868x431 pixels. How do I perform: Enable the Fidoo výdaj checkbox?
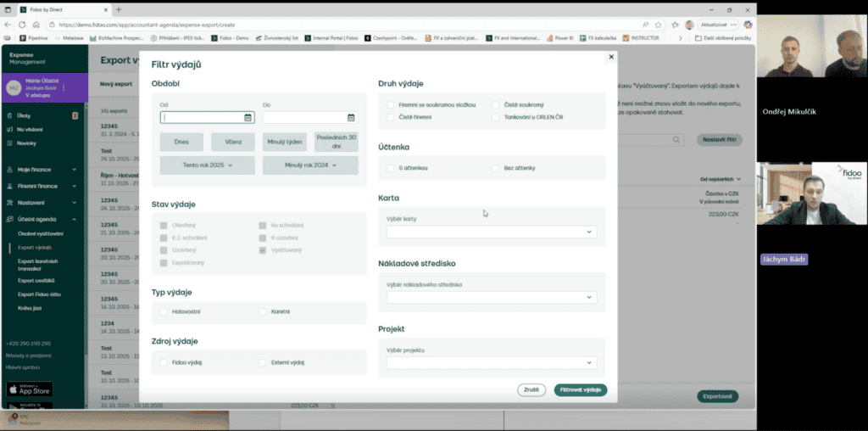tap(163, 362)
